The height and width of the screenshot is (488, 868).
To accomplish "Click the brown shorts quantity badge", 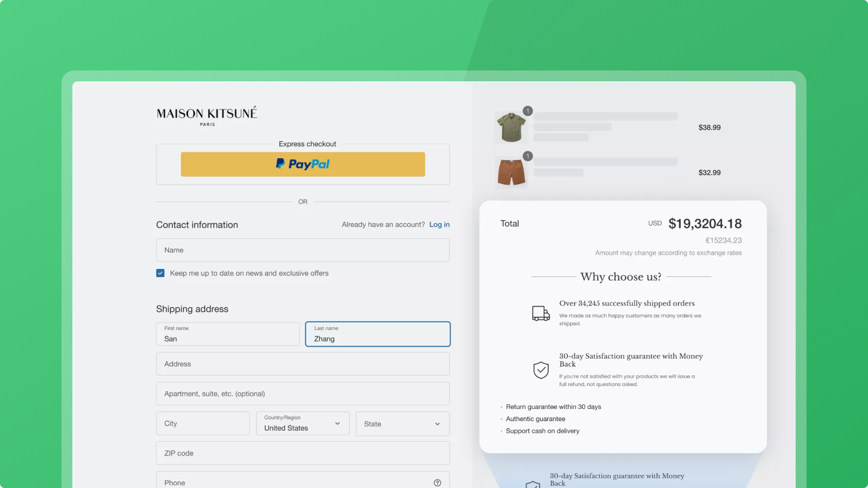I will [528, 156].
